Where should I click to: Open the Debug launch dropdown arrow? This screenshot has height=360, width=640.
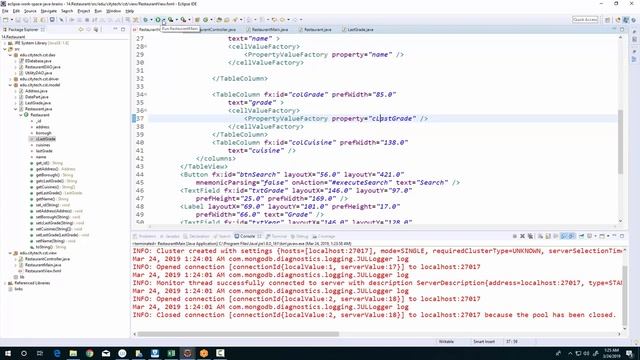click(x=151, y=20)
